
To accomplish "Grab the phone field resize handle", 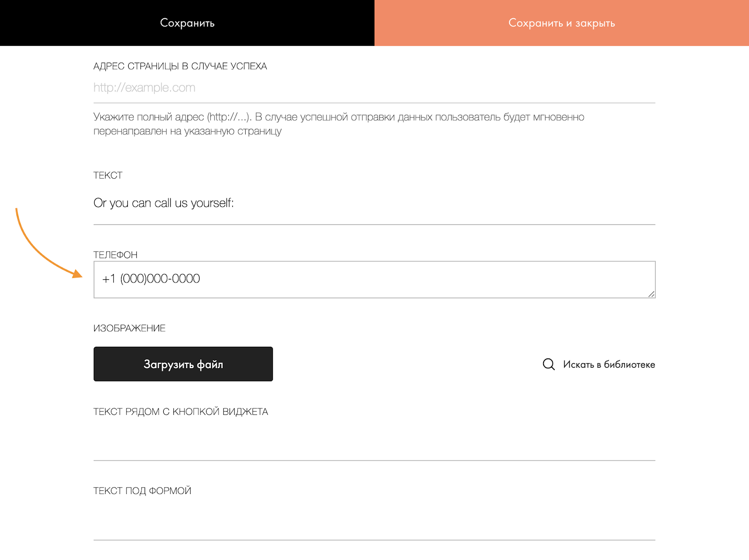I will pyautogui.click(x=651, y=294).
